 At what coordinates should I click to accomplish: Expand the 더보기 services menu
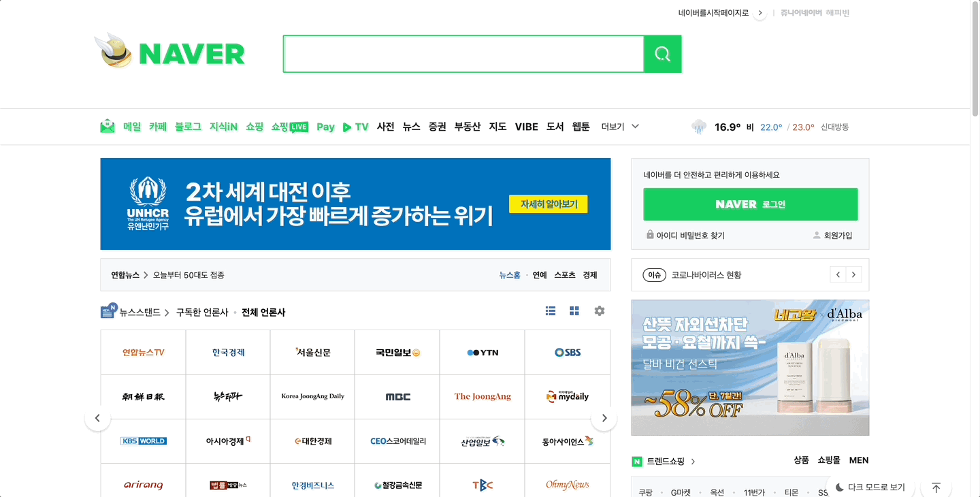click(620, 127)
